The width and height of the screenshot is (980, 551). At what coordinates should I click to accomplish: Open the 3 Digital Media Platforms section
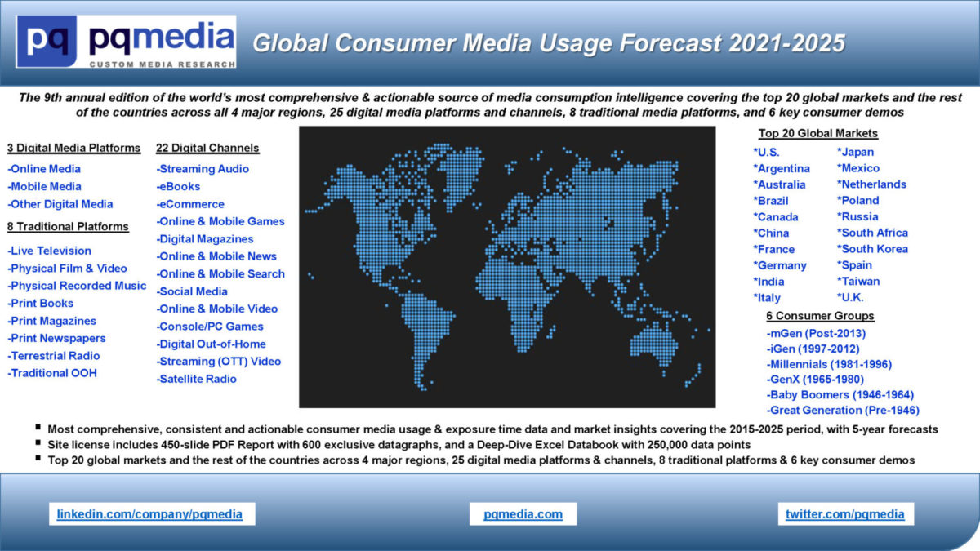pyautogui.click(x=74, y=148)
